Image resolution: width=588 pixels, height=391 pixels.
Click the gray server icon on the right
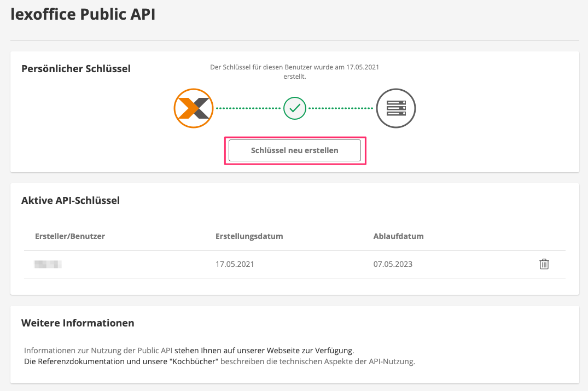pos(395,108)
